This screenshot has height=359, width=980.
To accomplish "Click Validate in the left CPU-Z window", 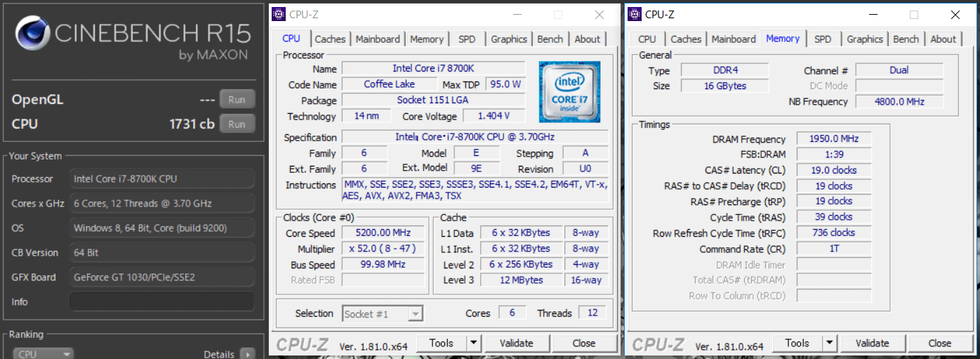I will 516,344.
